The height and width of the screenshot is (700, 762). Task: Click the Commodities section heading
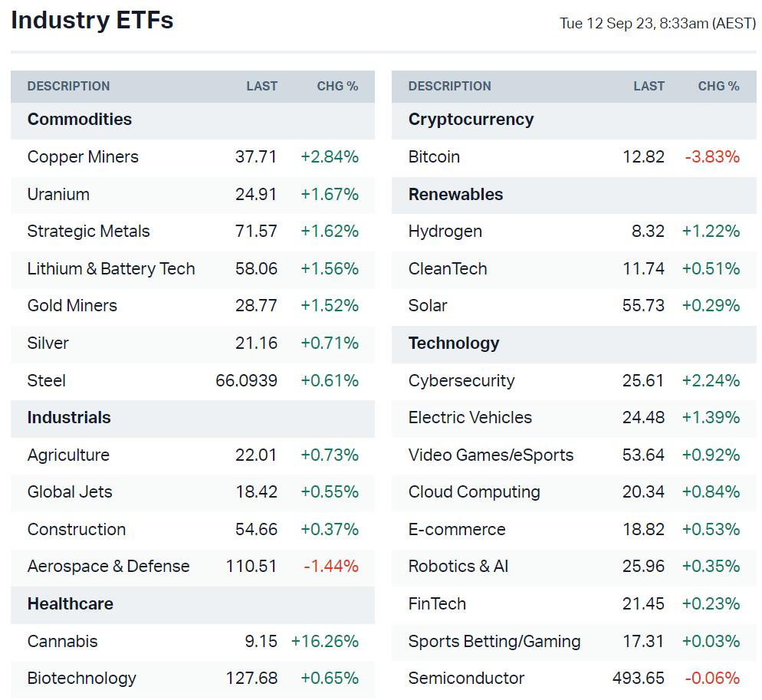(x=80, y=120)
